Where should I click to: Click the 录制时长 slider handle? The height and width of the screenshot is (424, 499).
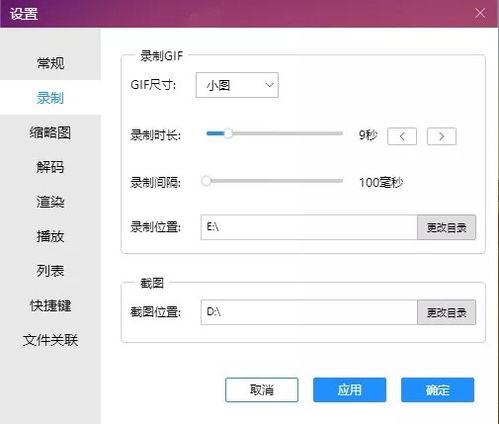(228, 133)
